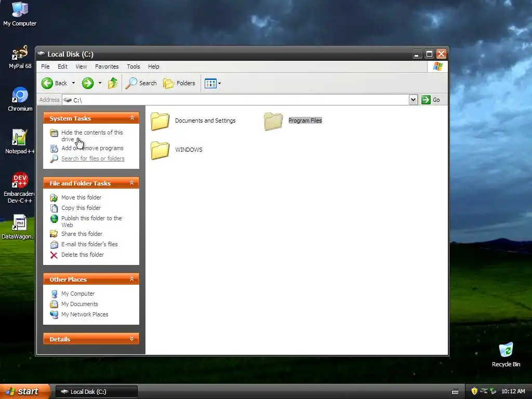This screenshot has width=532, height=399.
Task: Open the Views dropdown arrow
Action: pyautogui.click(x=220, y=83)
